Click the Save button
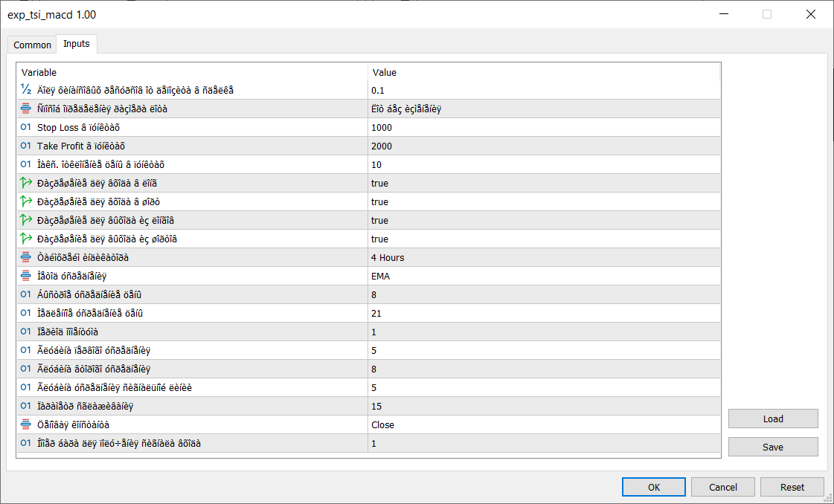Screen dimensions: 834x504 coord(773,447)
